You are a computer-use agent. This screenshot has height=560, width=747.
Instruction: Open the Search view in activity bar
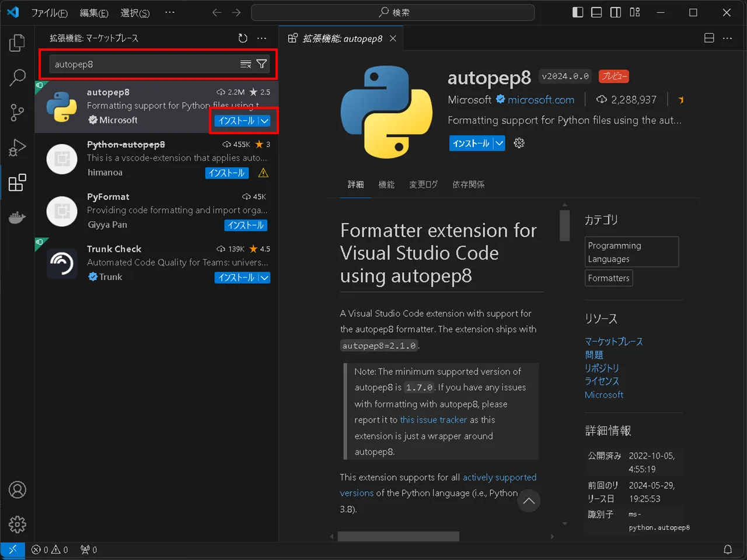pyautogui.click(x=18, y=78)
